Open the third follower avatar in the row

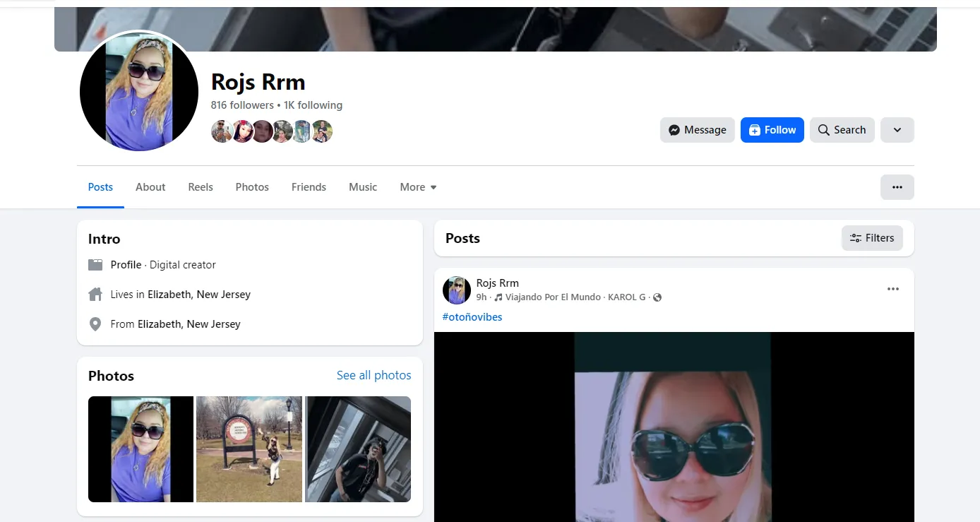pyautogui.click(x=262, y=131)
